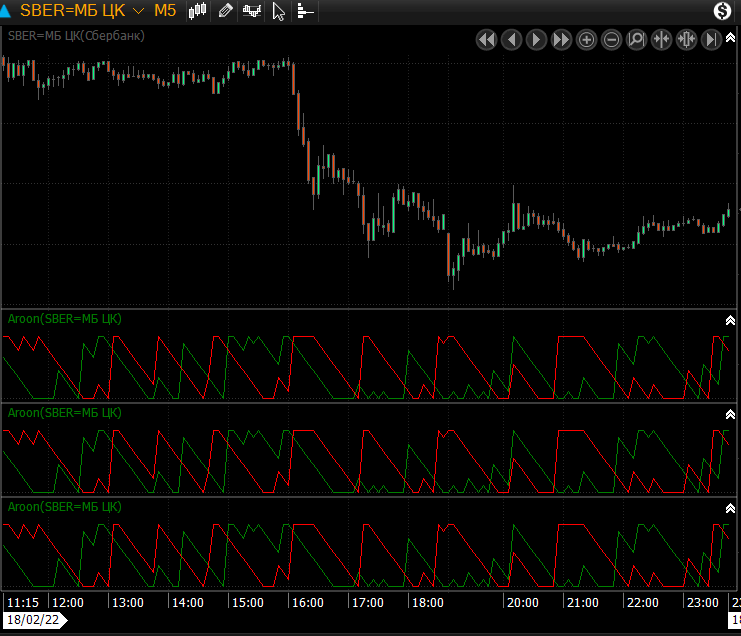Viewport: 741px width, 636px height.
Task: Collapse the first Aroon indicator pane
Action: point(730,320)
